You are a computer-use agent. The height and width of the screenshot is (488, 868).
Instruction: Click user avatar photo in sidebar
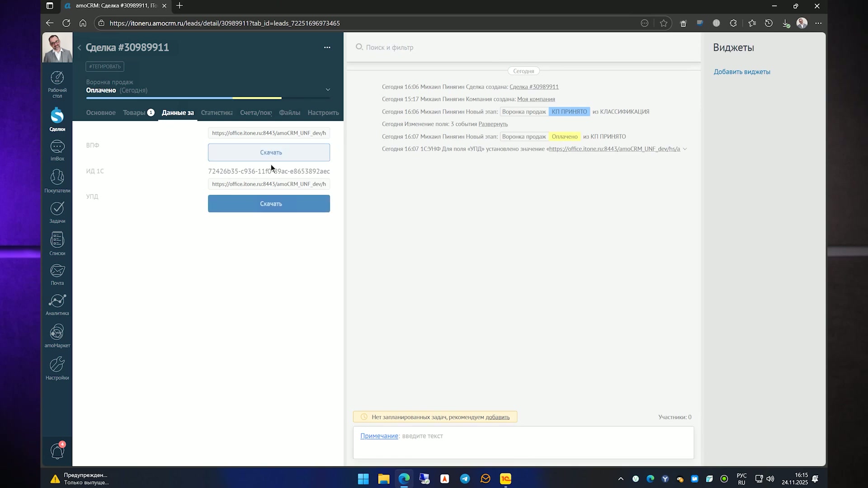(57, 47)
